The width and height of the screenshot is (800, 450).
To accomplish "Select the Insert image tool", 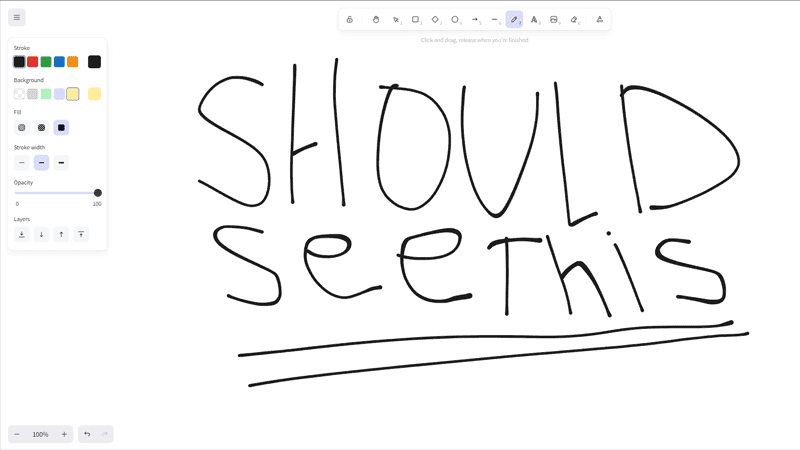I will pos(554,19).
